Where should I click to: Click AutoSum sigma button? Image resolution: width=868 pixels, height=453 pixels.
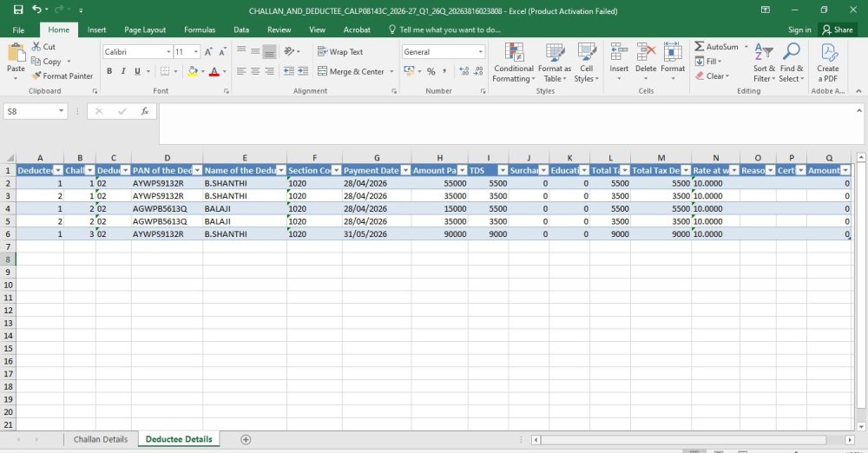coord(717,47)
